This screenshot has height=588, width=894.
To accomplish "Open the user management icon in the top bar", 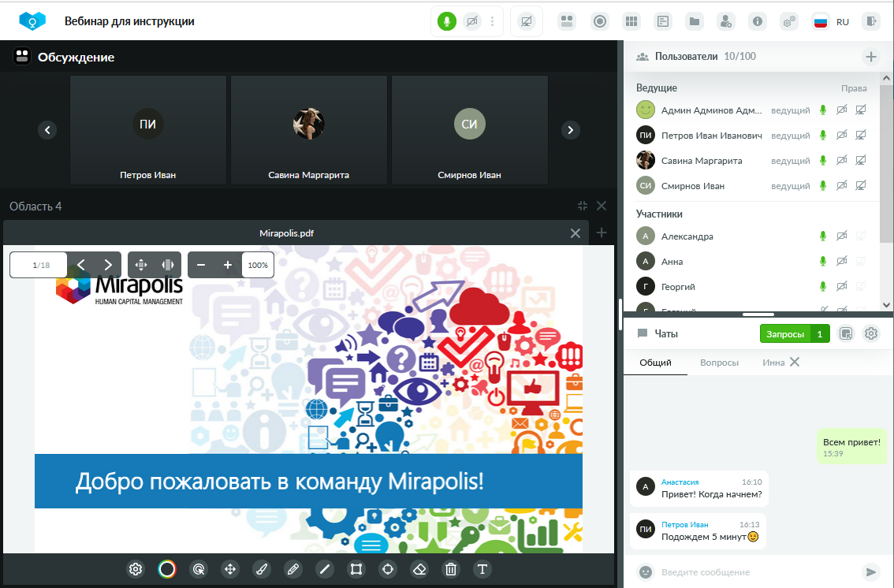I will [x=726, y=21].
